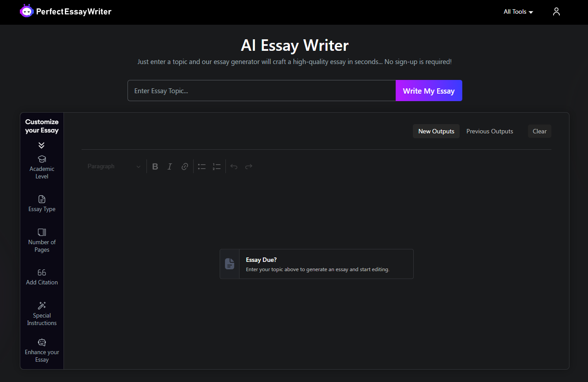This screenshot has height=382, width=588.
Task: Open the Paragraph style dropdown
Action: tap(114, 166)
